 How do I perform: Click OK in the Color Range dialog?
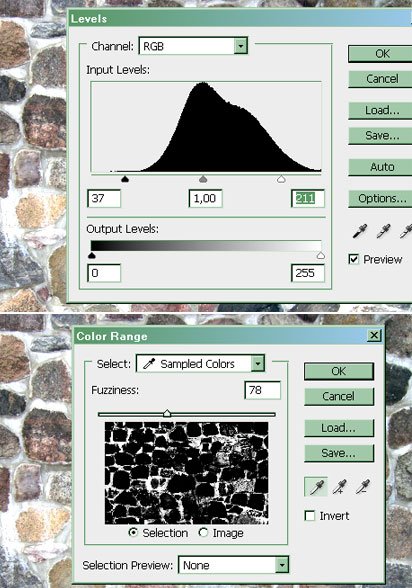coord(339,371)
